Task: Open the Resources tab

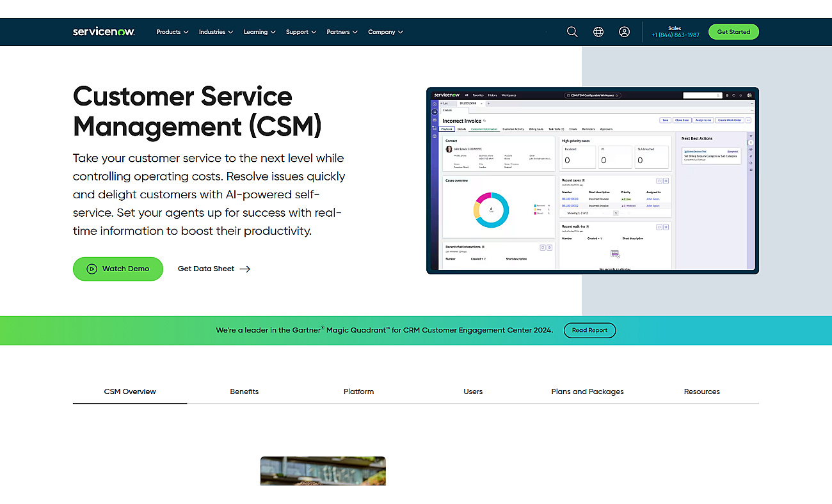Action: 702,391
